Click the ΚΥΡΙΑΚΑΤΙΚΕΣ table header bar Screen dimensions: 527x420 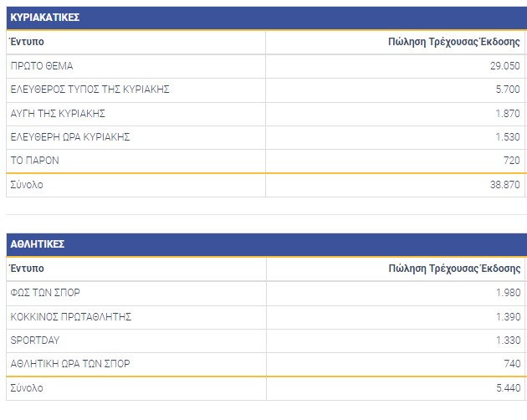(x=264, y=18)
